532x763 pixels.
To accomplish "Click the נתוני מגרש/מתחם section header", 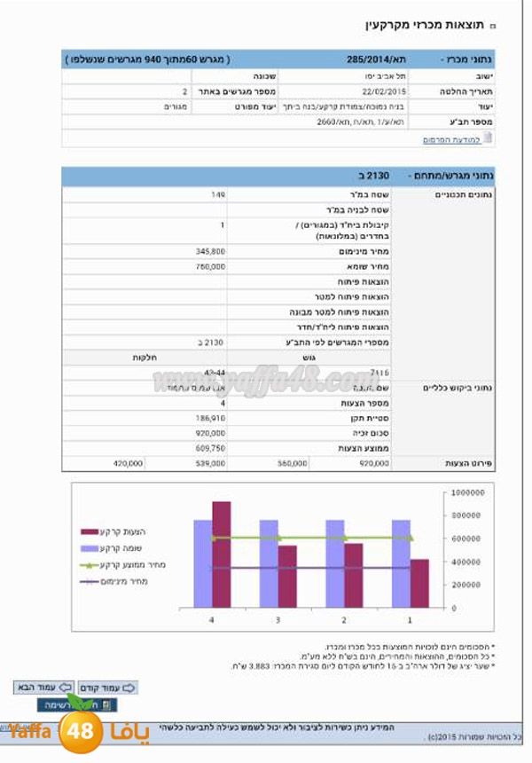I will coord(448,177).
